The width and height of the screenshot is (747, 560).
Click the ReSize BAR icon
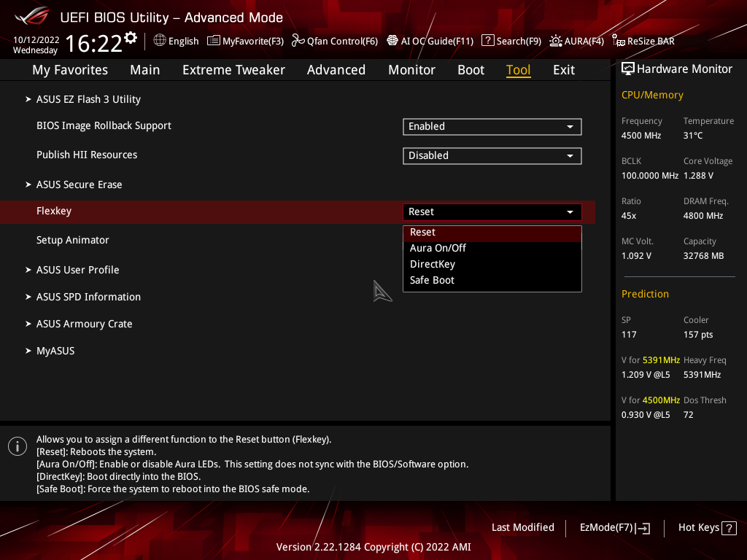619,41
